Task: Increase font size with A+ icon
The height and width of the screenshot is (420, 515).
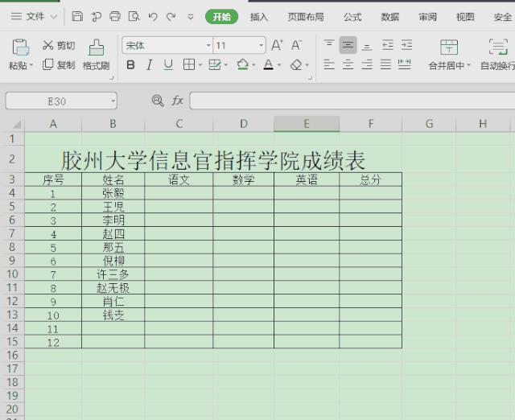Action: point(277,45)
